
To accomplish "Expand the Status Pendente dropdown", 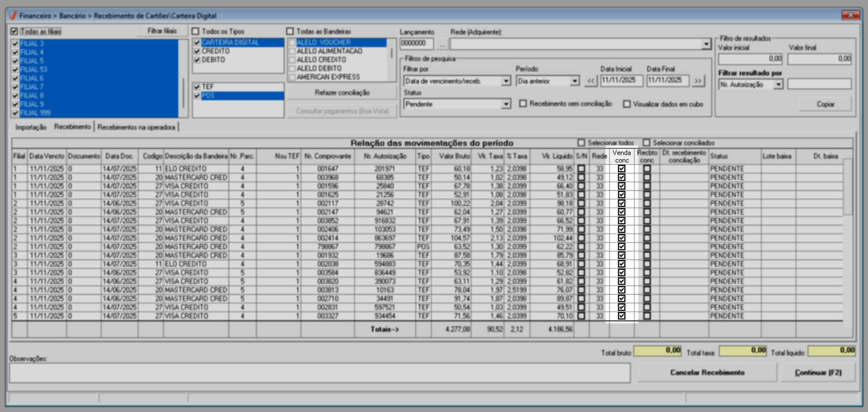I will click(506, 104).
